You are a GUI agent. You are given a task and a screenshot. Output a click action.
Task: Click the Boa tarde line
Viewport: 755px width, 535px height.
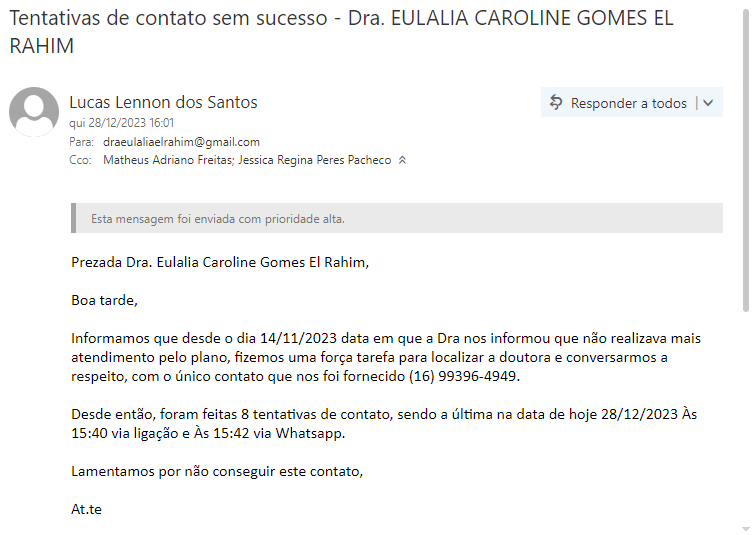(x=104, y=300)
